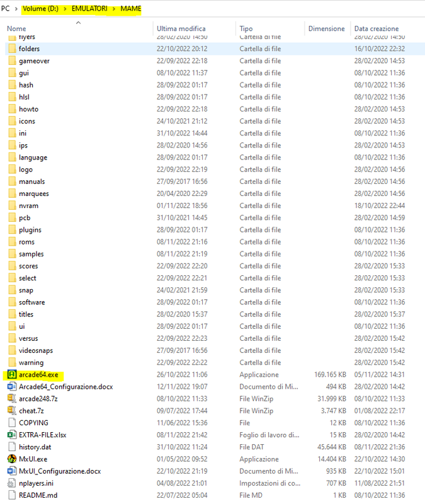Click the Foglio di lavoro di... type cell

click(269, 435)
